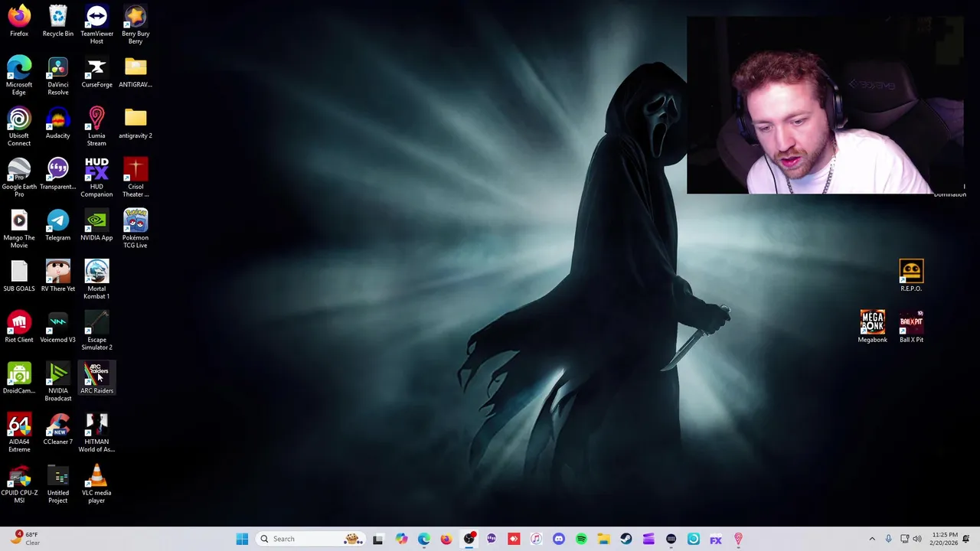Select the HUD Companion desktop shortcut
The image size is (980, 551).
click(96, 178)
